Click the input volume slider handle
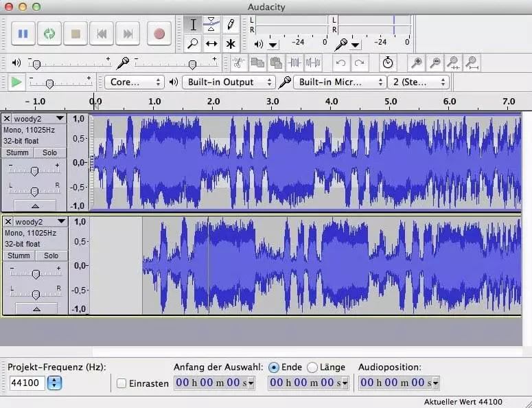The width and height of the screenshot is (532, 408). point(192,65)
